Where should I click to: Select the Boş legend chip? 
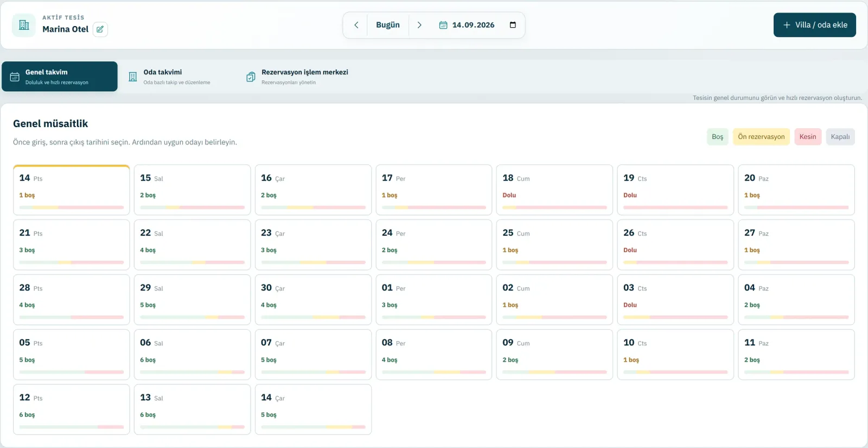tap(717, 137)
